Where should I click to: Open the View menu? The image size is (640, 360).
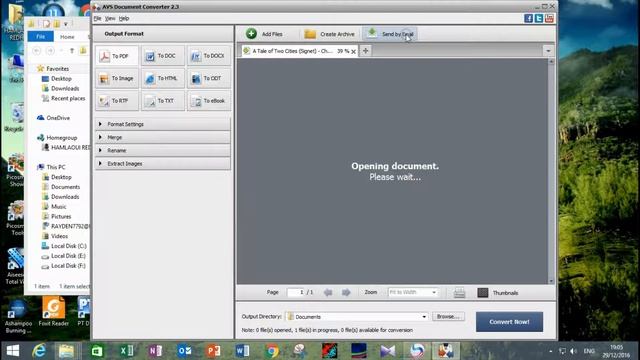pyautogui.click(x=110, y=18)
